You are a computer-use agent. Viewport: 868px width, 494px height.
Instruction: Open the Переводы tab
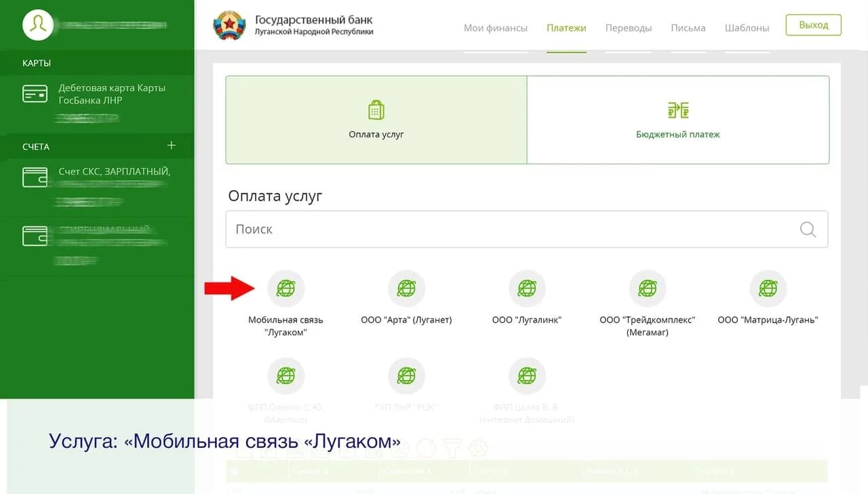click(629, 28)
